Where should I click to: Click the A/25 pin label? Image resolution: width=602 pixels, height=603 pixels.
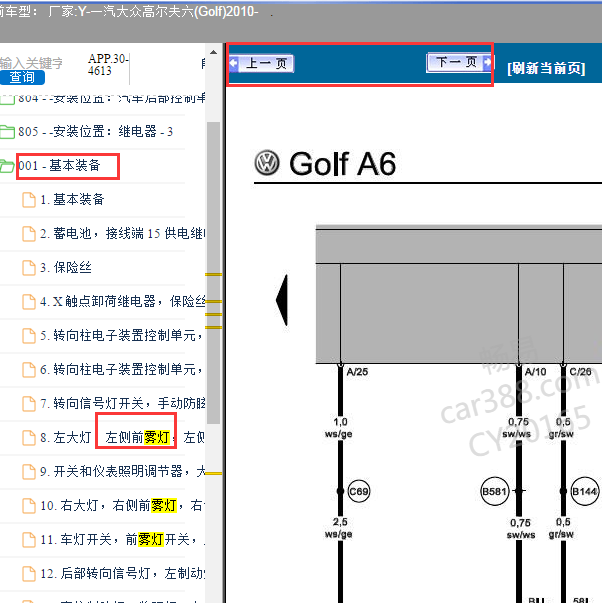click(357, 372)
